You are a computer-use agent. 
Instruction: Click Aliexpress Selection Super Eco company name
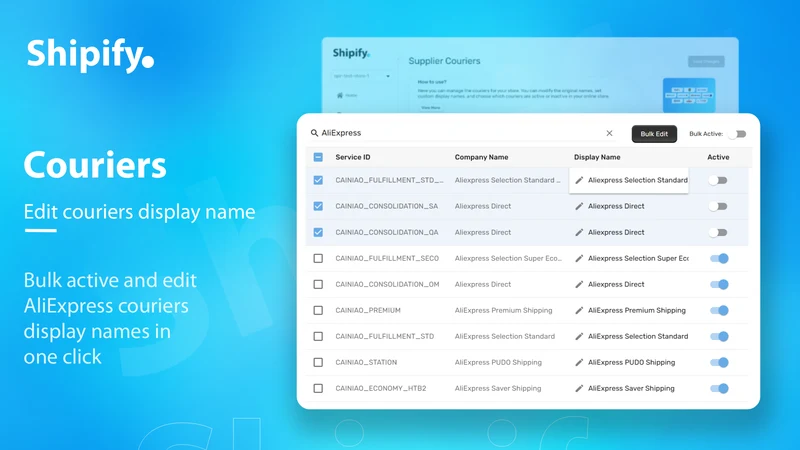[508, 258]
